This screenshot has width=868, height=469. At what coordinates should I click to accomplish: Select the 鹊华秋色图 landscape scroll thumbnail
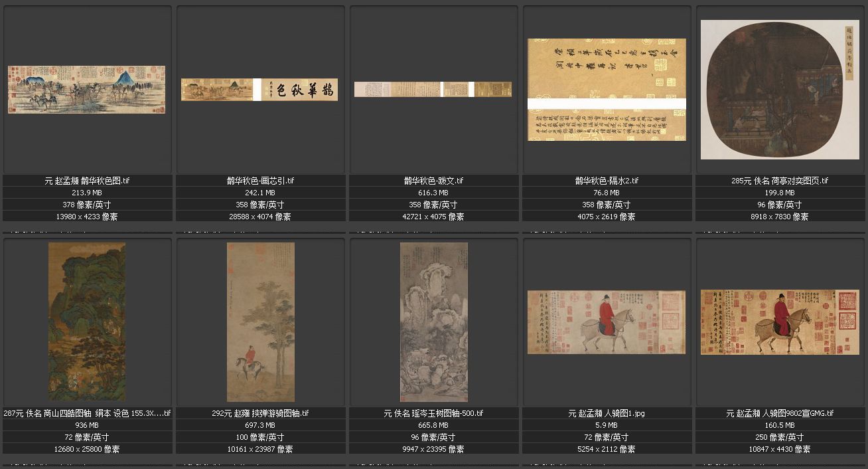(86, 89)
